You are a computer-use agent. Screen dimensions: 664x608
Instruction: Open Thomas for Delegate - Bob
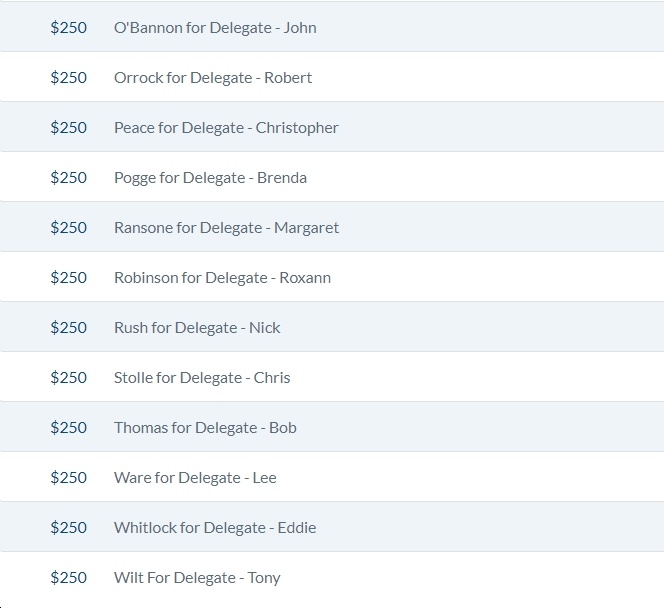205,428
